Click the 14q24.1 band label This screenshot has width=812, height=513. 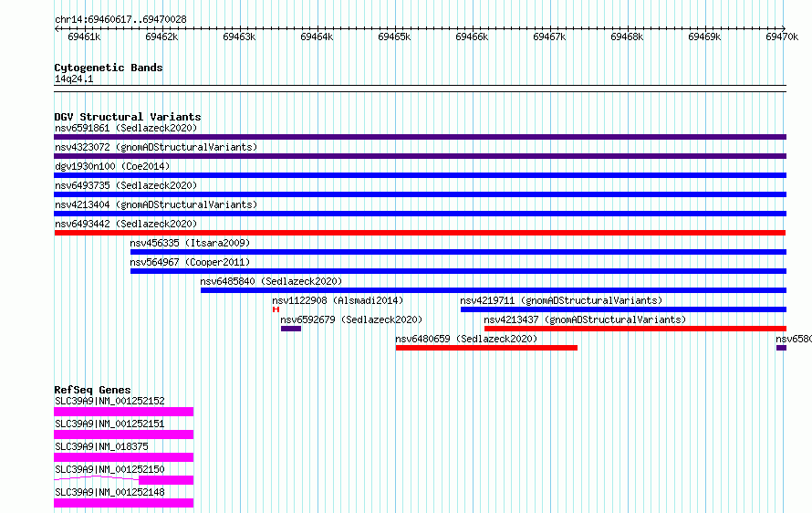pyautogui.click(x=74, y=79)
